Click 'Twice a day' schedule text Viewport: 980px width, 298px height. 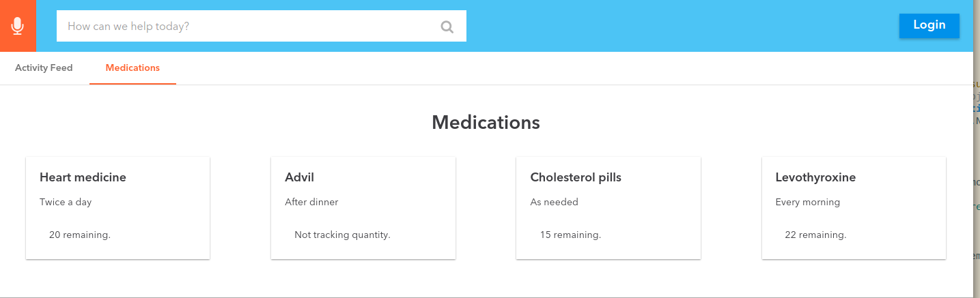[66, 202]
